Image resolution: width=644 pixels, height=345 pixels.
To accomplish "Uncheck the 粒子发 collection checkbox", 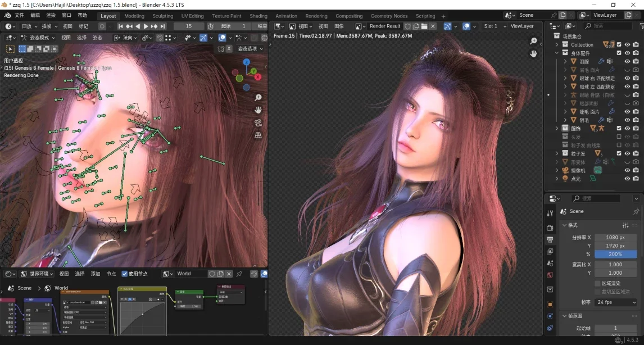I will (619, 153).
